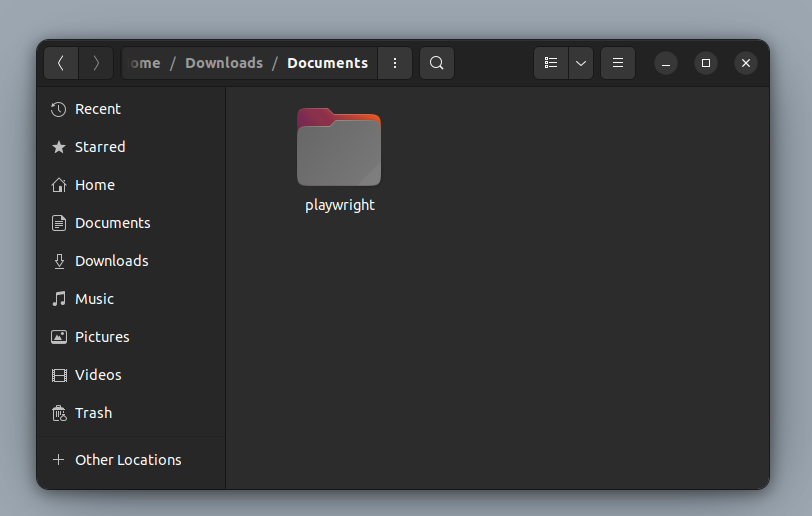Open the hamburger main menu
Image resolution: width=812 pixels, height=516 pixels.
[618, 63]
